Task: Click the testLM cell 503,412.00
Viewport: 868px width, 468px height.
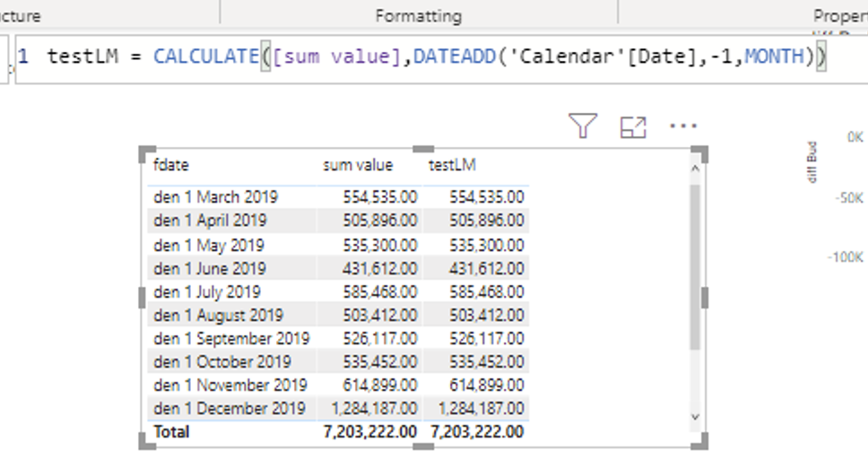Action: [x=487, y=315]
